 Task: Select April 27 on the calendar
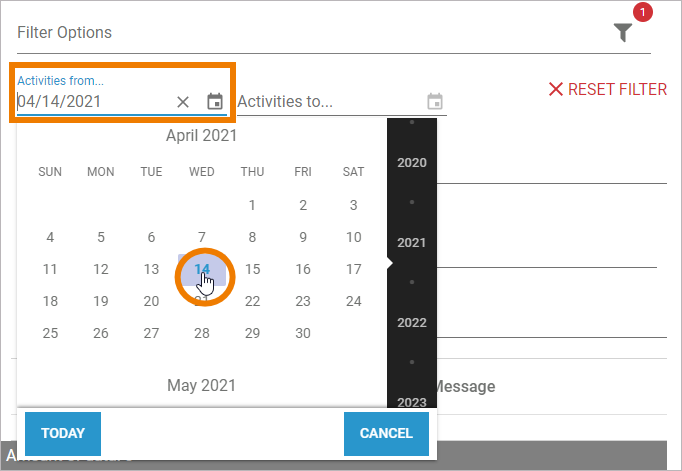pyautogui.click(x=152, y=333)
